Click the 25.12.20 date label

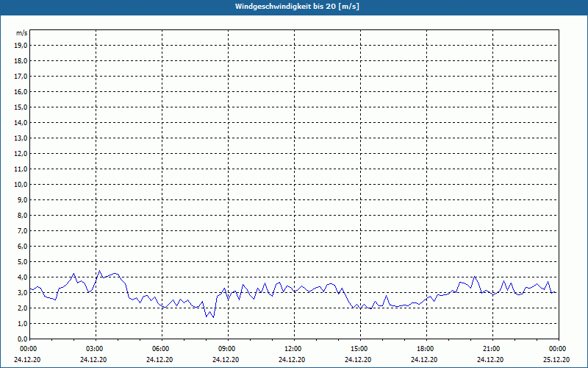click(557, 360)
